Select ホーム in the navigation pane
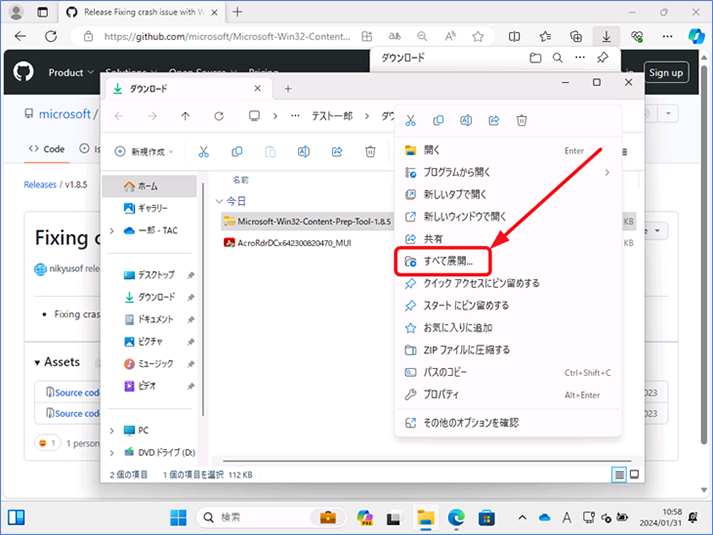 [150, 186]
